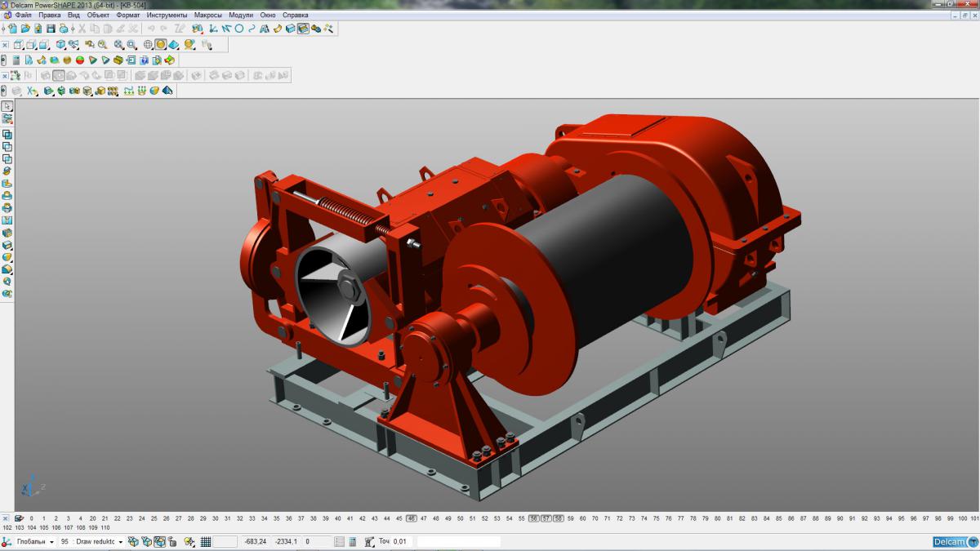Toggle the shaded view sphere button
Screen dimensions: 980x551
(x=161, y=45)
